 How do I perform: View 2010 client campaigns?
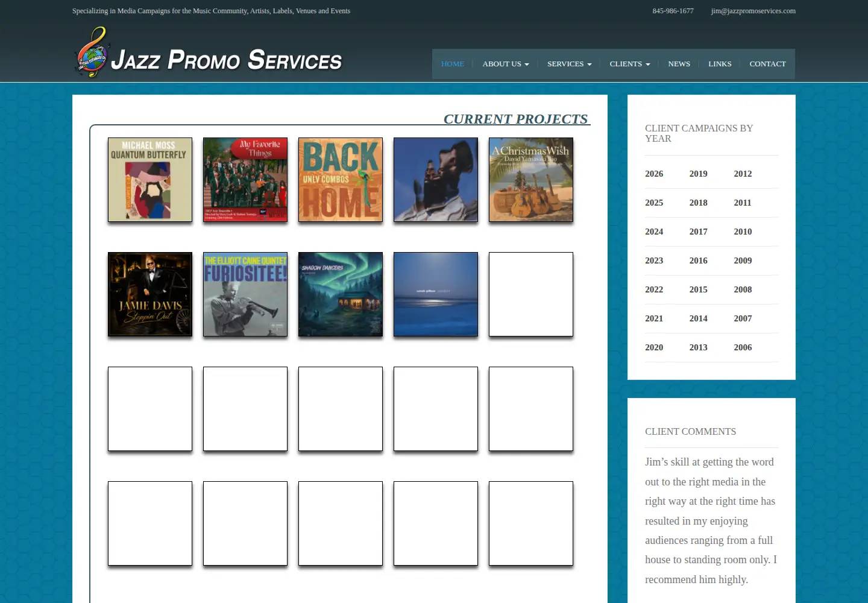(743, 232)
